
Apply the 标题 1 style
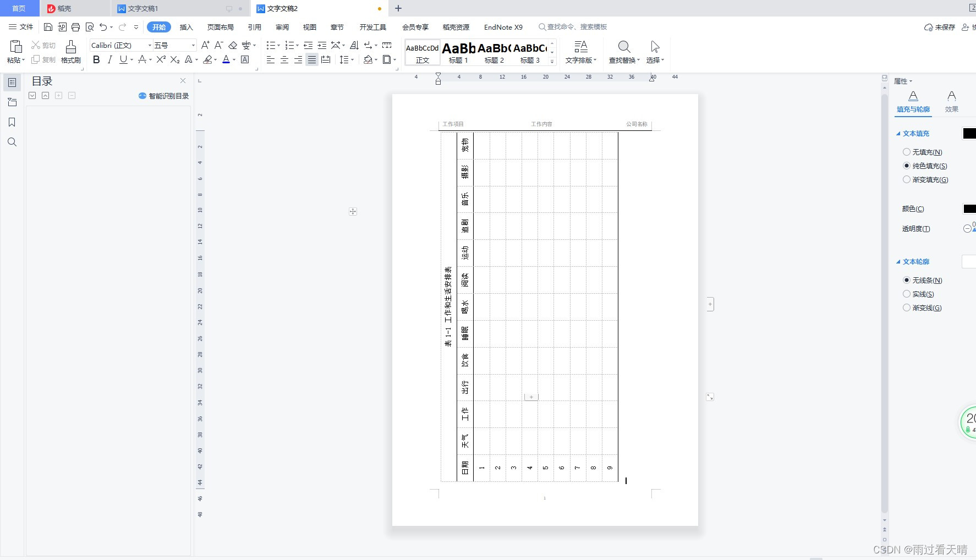tap(458, 53)
